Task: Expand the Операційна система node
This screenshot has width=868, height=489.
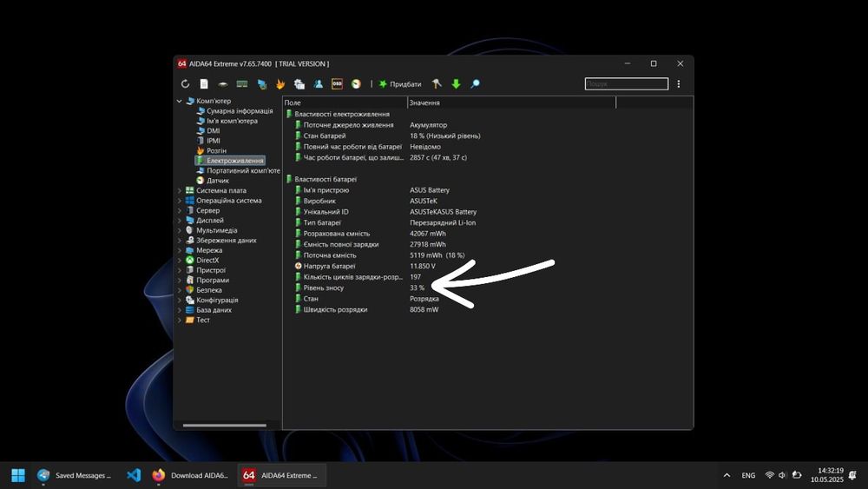Action: coord(180,201)
